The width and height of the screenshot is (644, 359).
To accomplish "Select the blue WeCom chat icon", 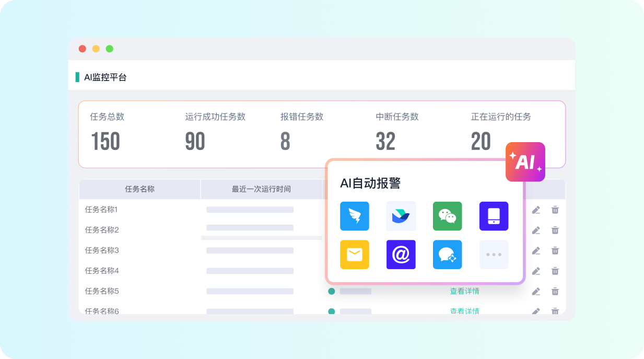I will [x=447, y=254].
